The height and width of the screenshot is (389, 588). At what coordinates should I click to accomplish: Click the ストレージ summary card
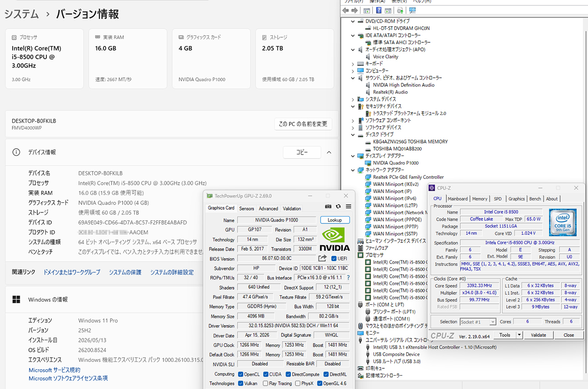pos(294,58)
